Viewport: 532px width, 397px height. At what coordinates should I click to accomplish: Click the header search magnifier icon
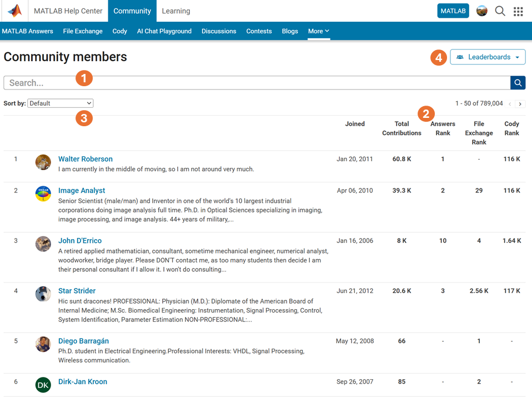click(x=500, y=11)
